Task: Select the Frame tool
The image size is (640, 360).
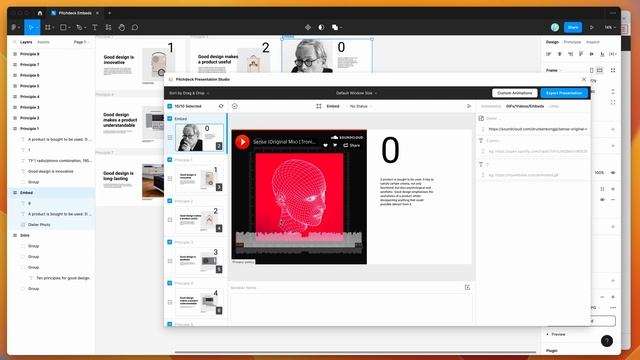Action: (x=48, y=27)
